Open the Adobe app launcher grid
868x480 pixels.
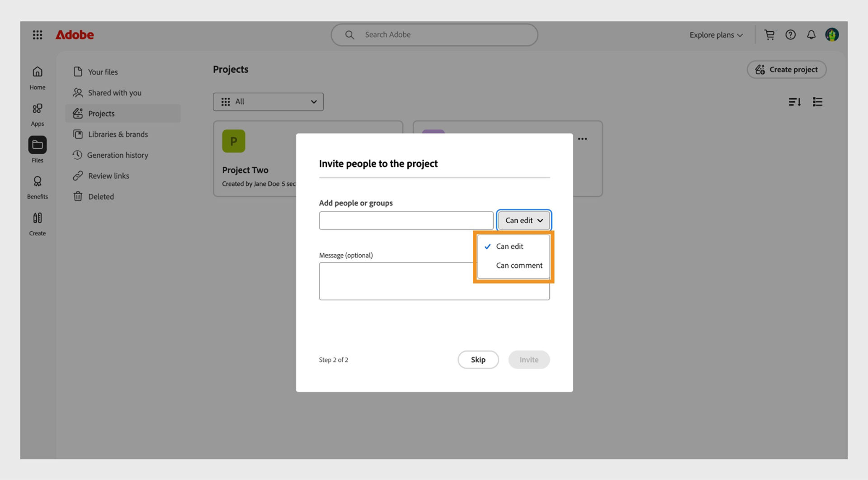tap(38, 35)
